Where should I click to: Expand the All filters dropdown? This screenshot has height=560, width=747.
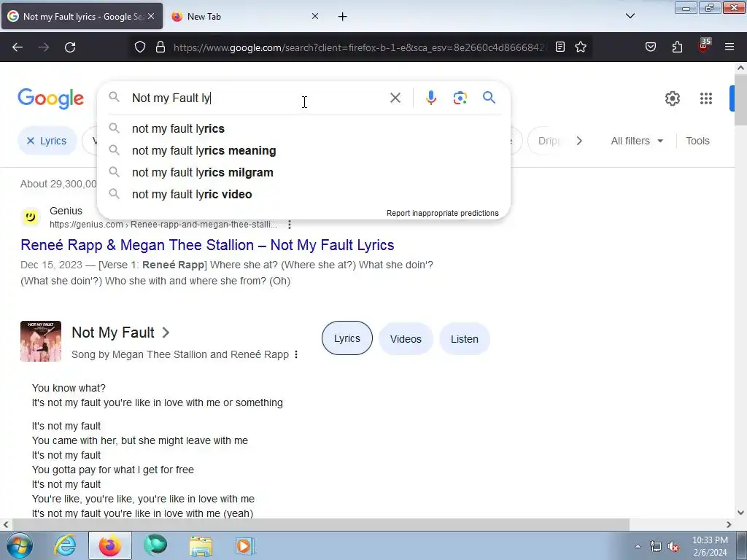(x=637, y=141)
